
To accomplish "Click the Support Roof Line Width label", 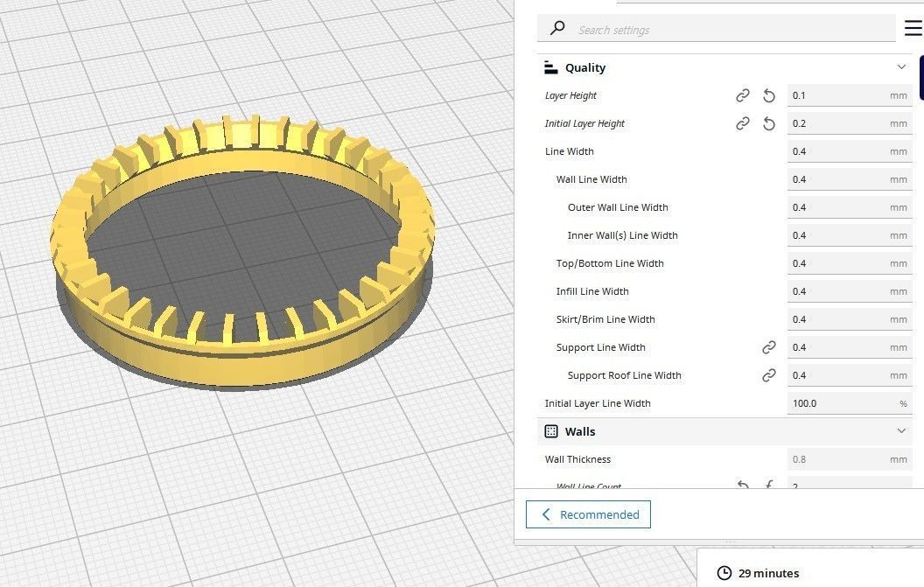I will tap(624, 375).
